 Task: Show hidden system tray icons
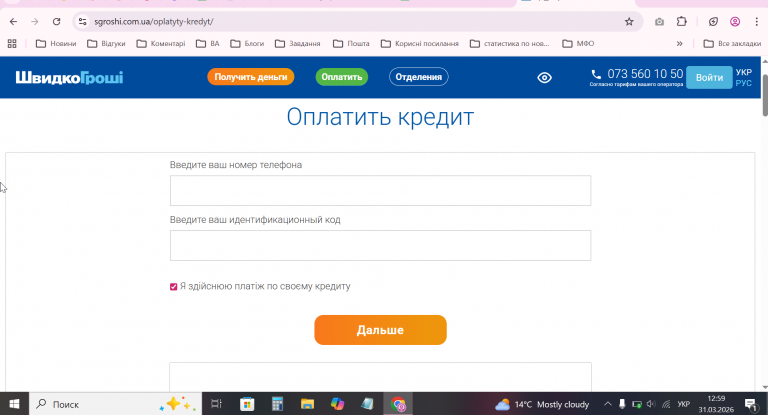click(607, 404)
